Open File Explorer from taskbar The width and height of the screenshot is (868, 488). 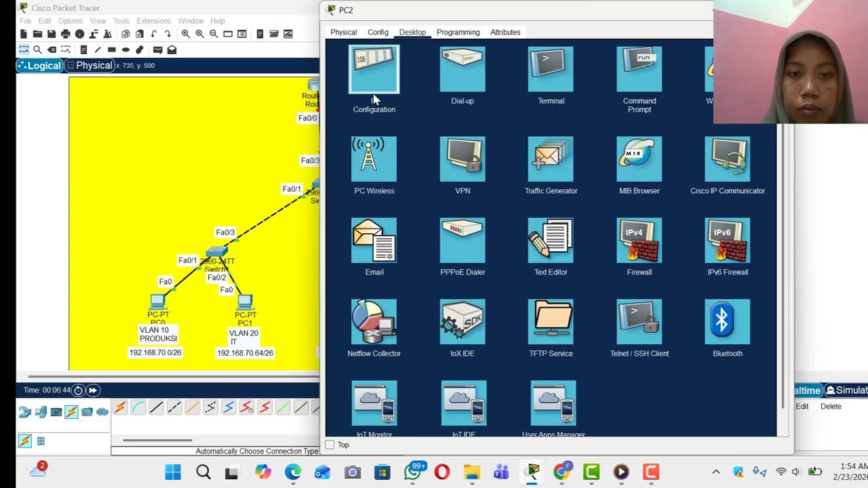click(x=471, y=472)
